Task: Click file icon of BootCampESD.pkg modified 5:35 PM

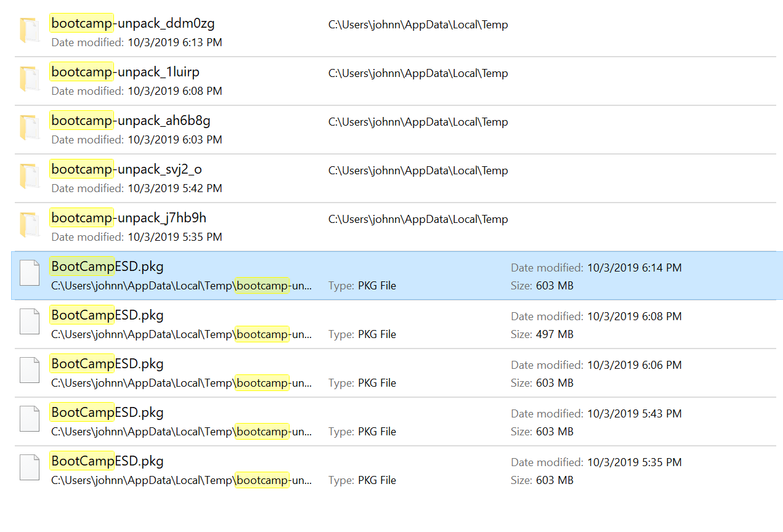Action: pyautogui.click(x=30, y=468)
